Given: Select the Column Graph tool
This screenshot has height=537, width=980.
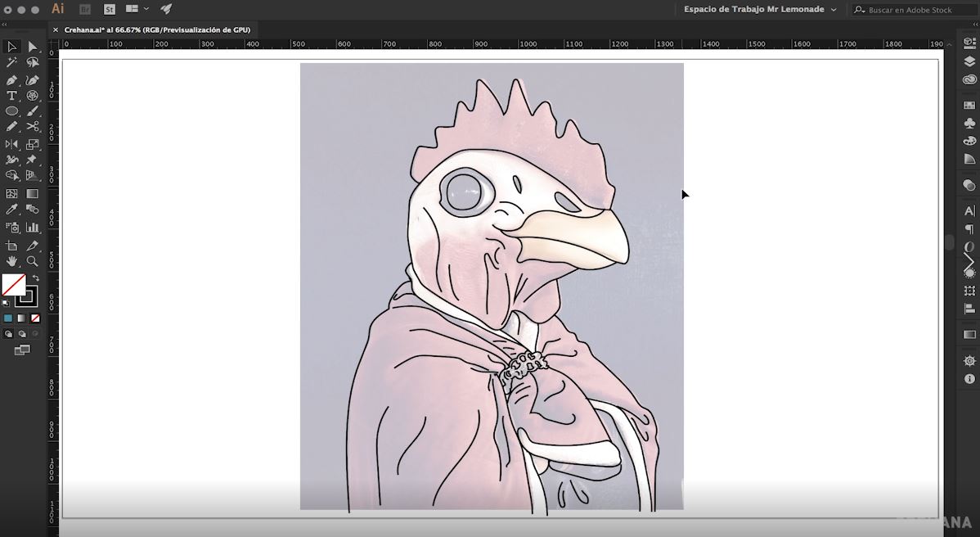Looking at the screenshot, I should pyautogui.click(x=32, y=228).
